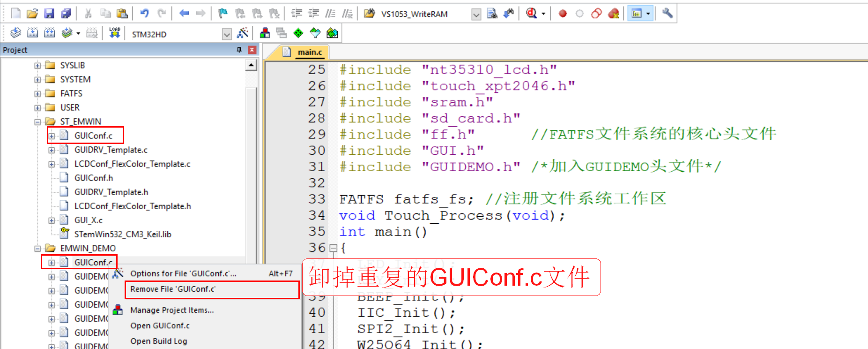Launch the Pack Installer icon
The image size is (868, 349).
(x=332, y=33)
